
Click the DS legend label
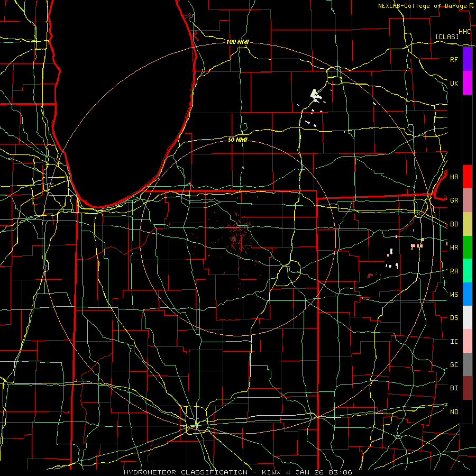[454, 318]
